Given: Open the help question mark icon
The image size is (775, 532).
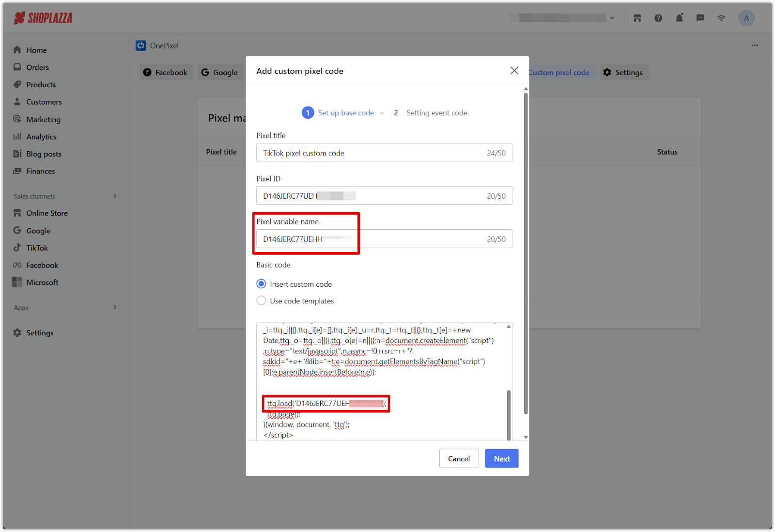Looking at the screenshot, I should click(x=658, y=18).
